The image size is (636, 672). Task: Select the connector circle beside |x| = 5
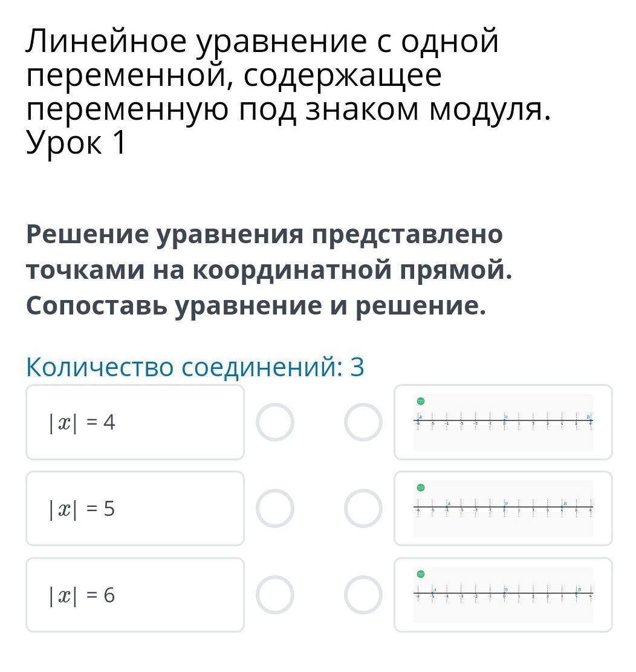point(274,509)
